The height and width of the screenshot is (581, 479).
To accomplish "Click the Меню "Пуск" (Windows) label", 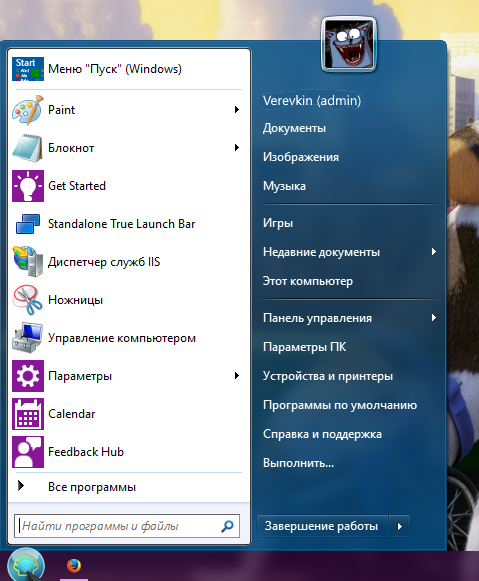I will [x=115, y=69].
